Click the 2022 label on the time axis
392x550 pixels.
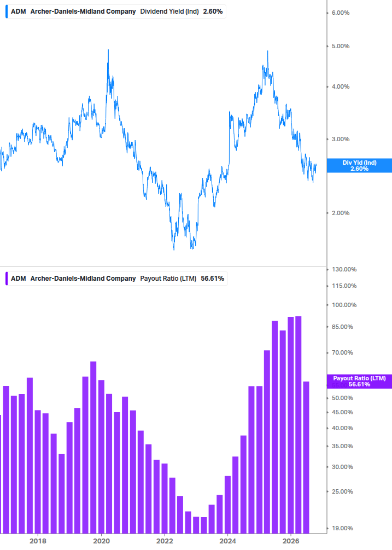[165, 541]
